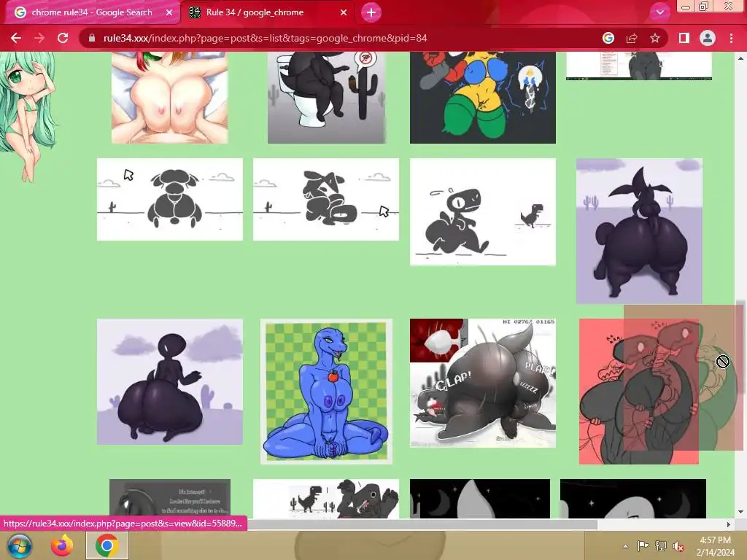This screenshot has width=747, height=560.
Task: Click the vertical scrollbar thumb
Action: point(740,346)
